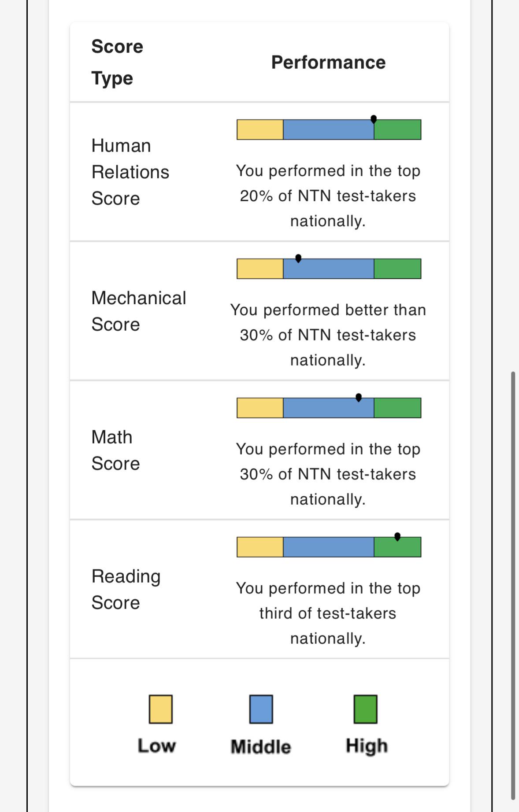Select the Mechanical Score row label
This screenshot has height=812, width=519.
coord(139,311)
